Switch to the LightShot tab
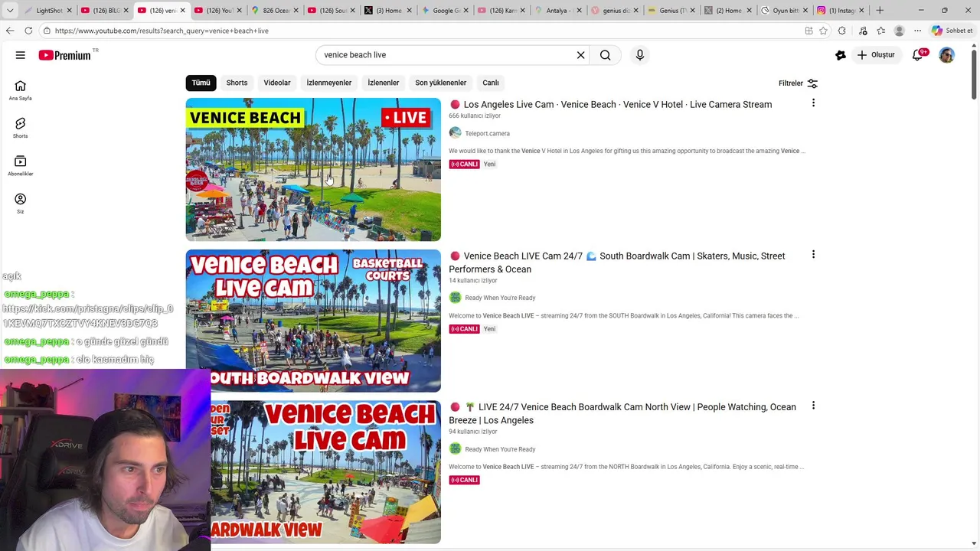Screen dimensions: 980x551 tap(47, 11)
